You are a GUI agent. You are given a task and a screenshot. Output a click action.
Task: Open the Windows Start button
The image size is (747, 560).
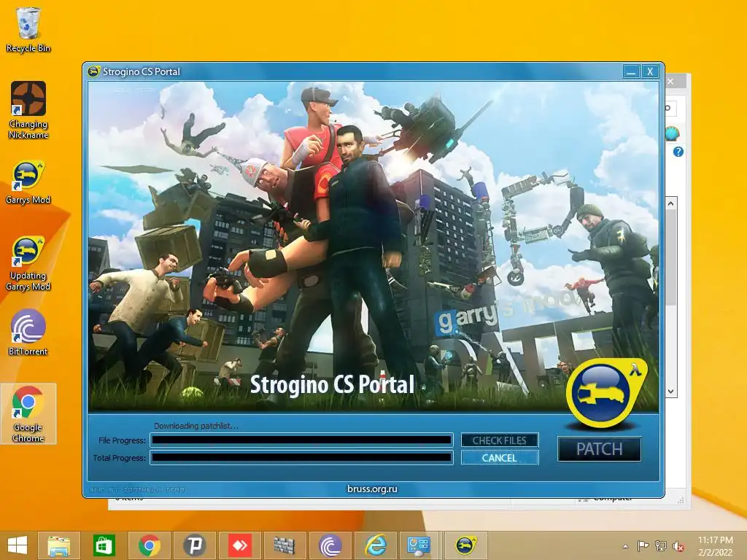(x=18, y=545)
